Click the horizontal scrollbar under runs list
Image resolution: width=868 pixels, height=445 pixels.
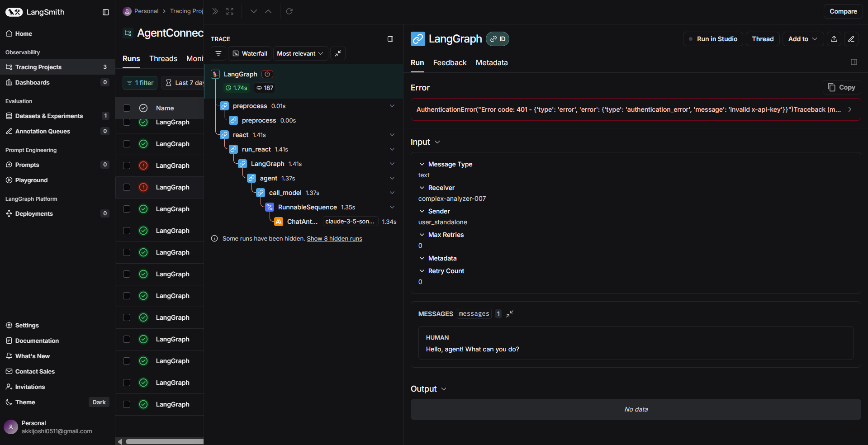pyautogui.click(x=165, y=441)
